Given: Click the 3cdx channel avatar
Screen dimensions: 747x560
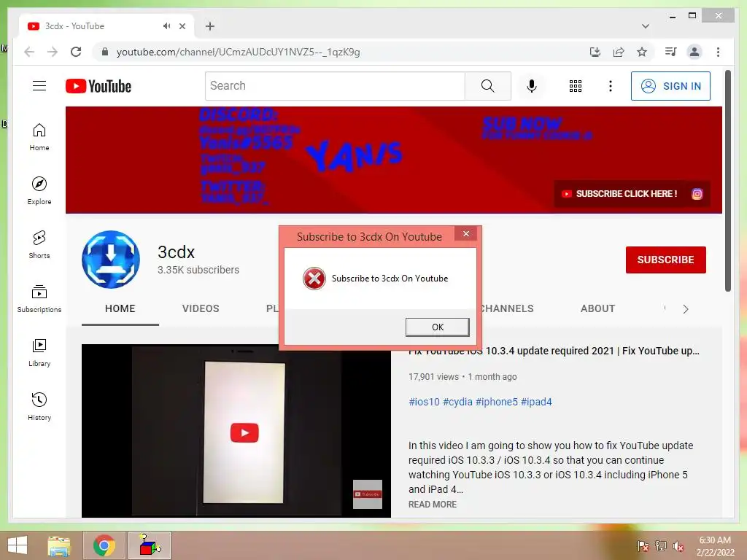Looking at the screenshot, I should [111, 260].
